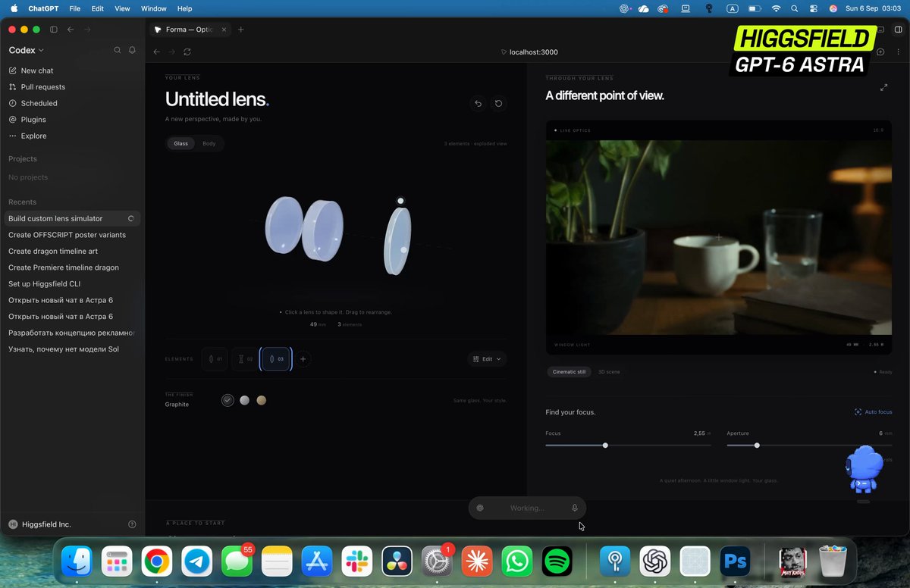The height and width of the screenshot is (588, 910).
Task: Choose the Graphite finish swatch
Action: [x=227, y=400]
